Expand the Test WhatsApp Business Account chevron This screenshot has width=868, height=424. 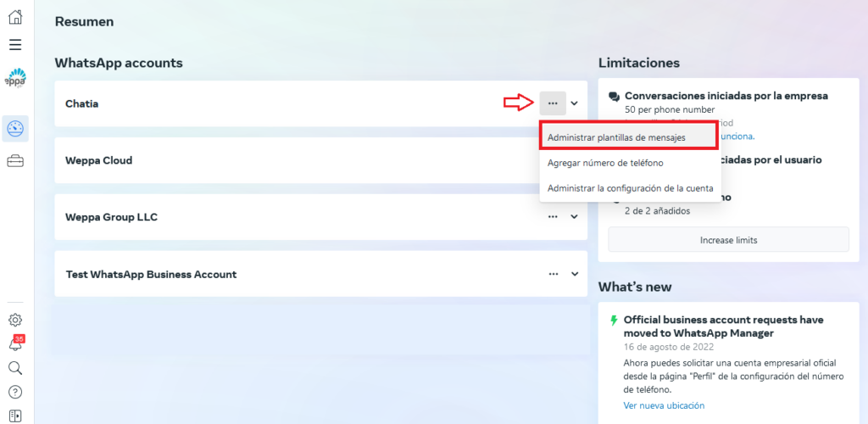point(575,274)
